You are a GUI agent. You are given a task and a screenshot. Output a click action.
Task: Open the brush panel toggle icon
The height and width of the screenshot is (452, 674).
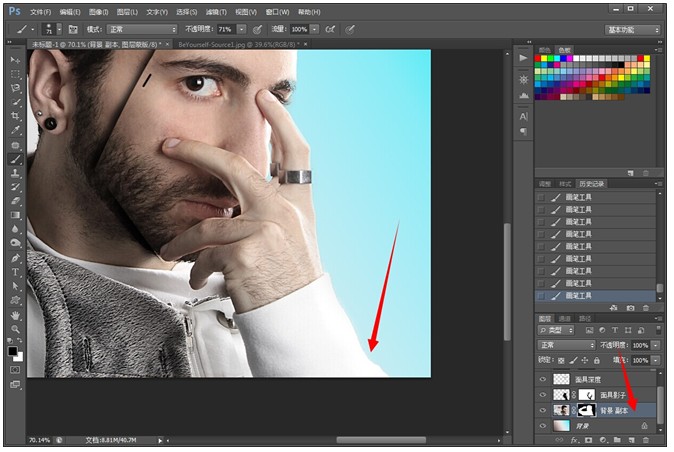pyautogui.click(x=73, y=29)
